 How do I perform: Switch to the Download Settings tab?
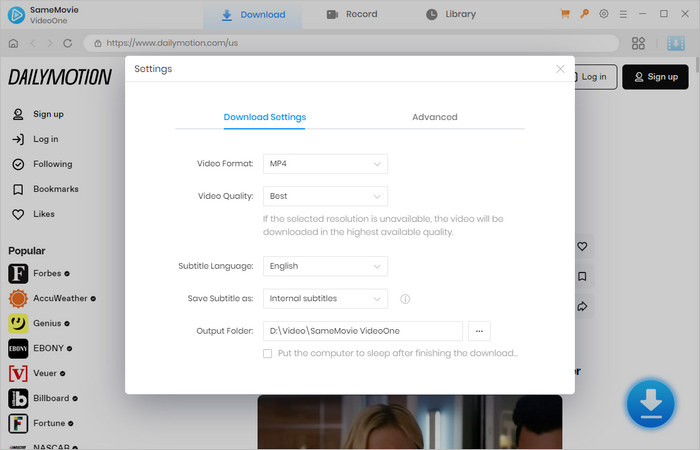click(x=265, y=117)
